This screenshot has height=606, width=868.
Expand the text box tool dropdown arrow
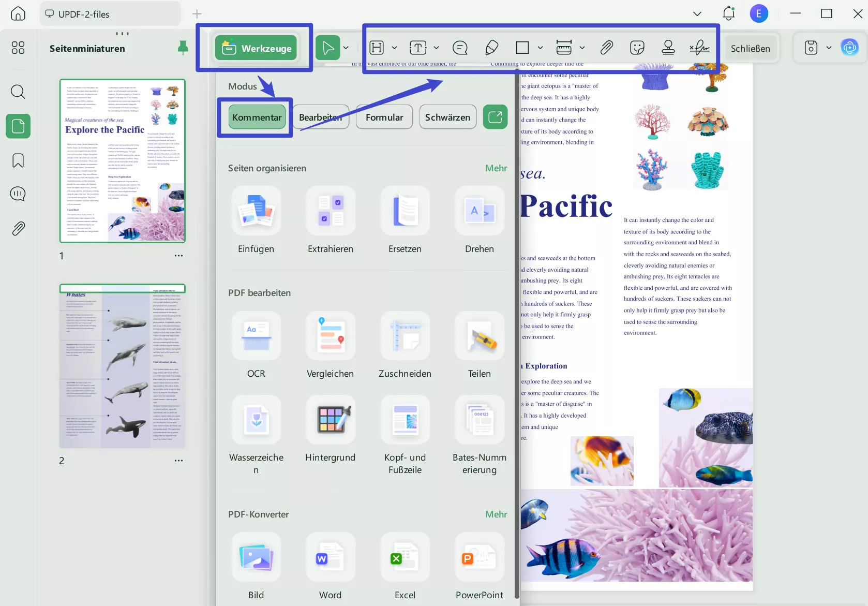(436, 48)
